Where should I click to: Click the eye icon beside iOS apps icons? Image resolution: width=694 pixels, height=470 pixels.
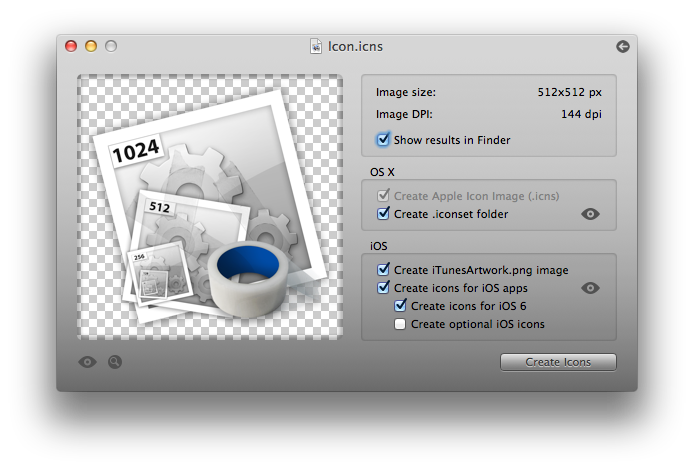pos(590,288)
